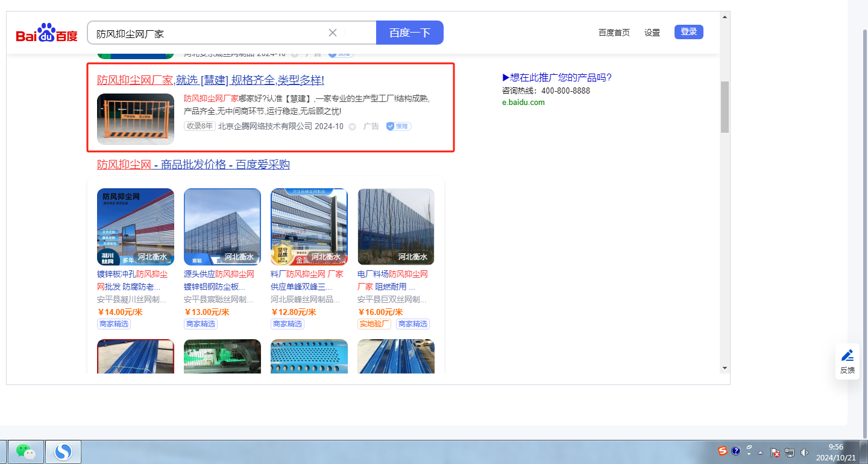Viewport: 868px width, 464px height.
Task: Click the hotline text 咨询热线：400-800-8888
Action: tap(546, 91)
